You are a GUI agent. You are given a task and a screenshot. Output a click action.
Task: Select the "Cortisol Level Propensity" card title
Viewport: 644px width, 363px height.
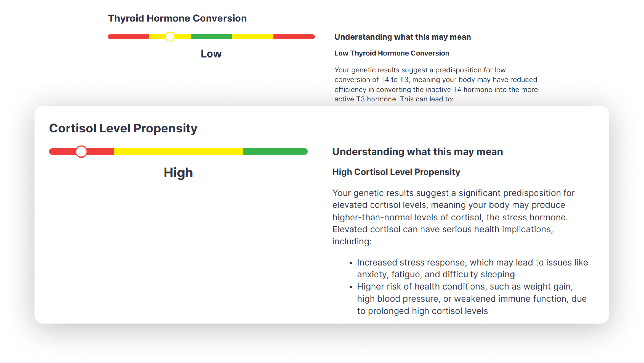coord(123,128)
